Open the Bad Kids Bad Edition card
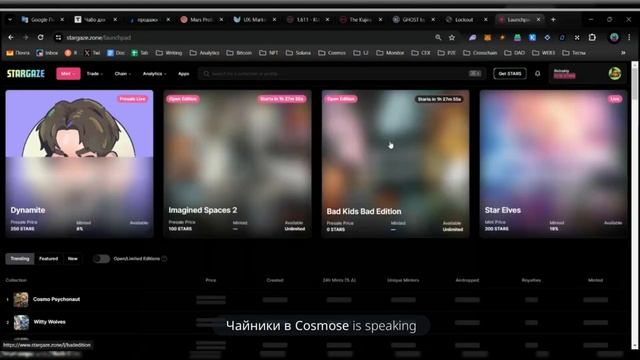 point(396,164)
